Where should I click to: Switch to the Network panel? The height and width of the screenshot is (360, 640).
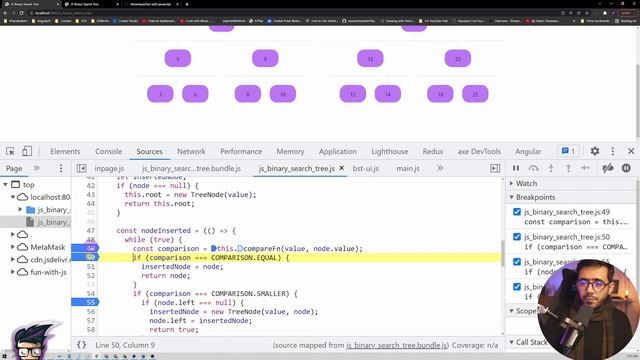point(191,151)
